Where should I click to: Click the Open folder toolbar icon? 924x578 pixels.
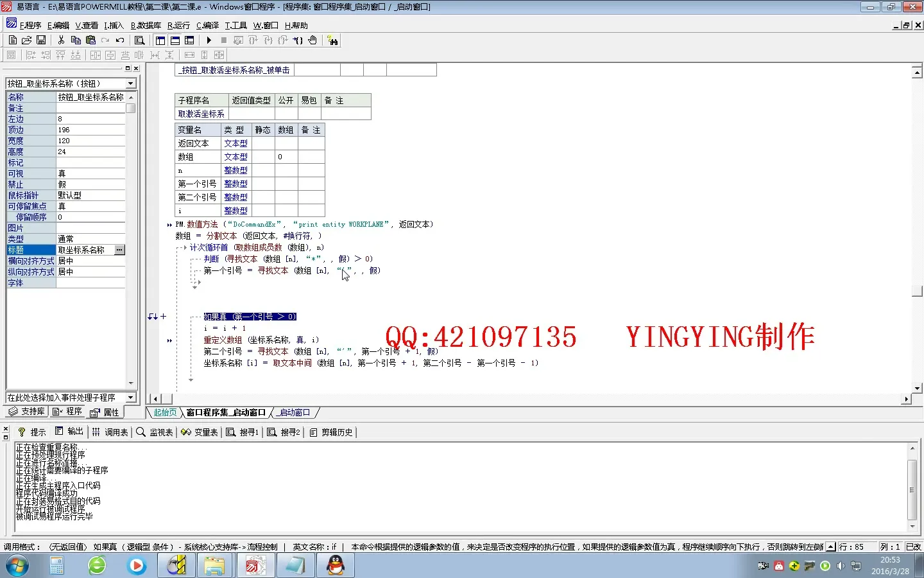point(26,40)
